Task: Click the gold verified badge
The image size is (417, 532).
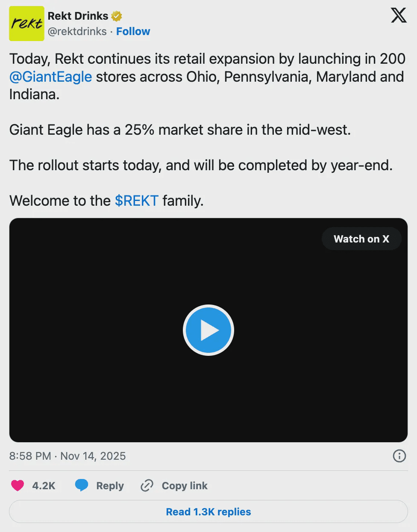Action: point(116,16)
